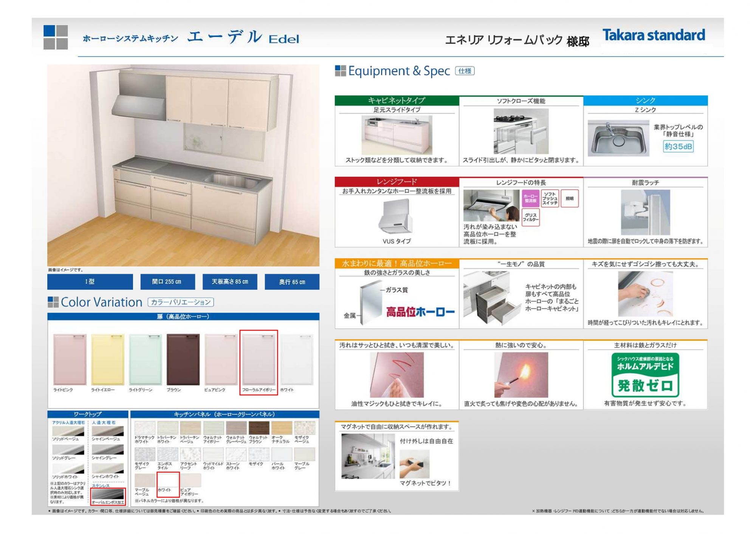756x534 pixels.
Task: Click the 耐震ラッチ latch photo
Action: (645, 212)
